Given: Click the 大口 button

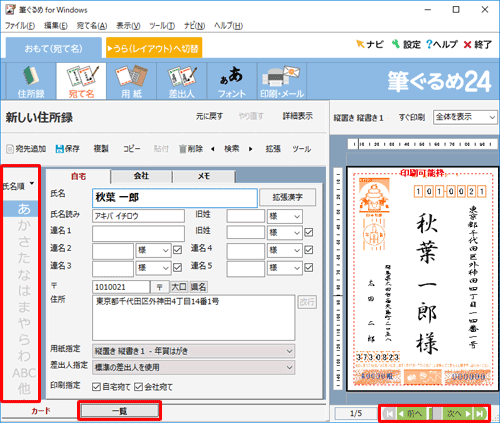Looking at the screenshot, I should click(179, 287).
